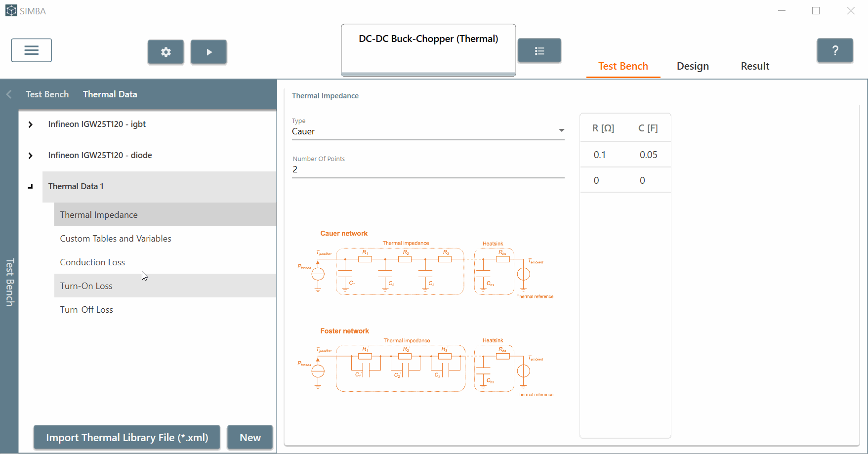This screenshot has width=868, height=454.
Task: Click the Number Of Points field
Action: pos(428,169)
